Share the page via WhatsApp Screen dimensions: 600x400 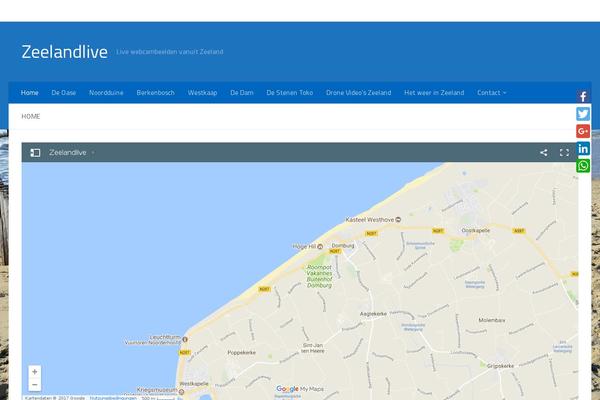tap(583, 166)
